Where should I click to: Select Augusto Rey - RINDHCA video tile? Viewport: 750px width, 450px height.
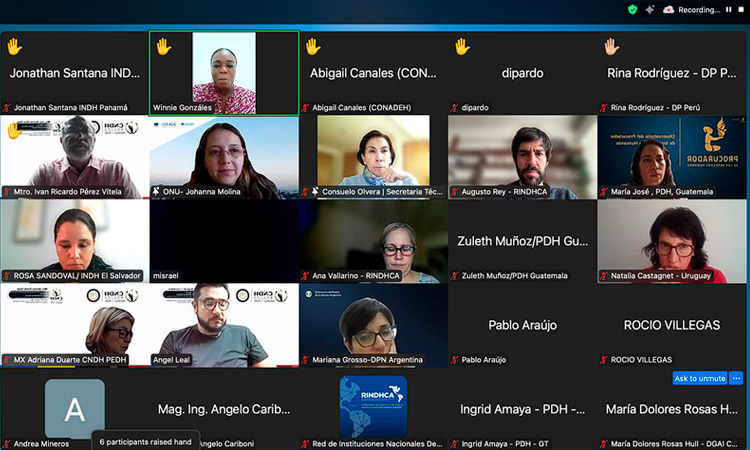pos(522,156)
